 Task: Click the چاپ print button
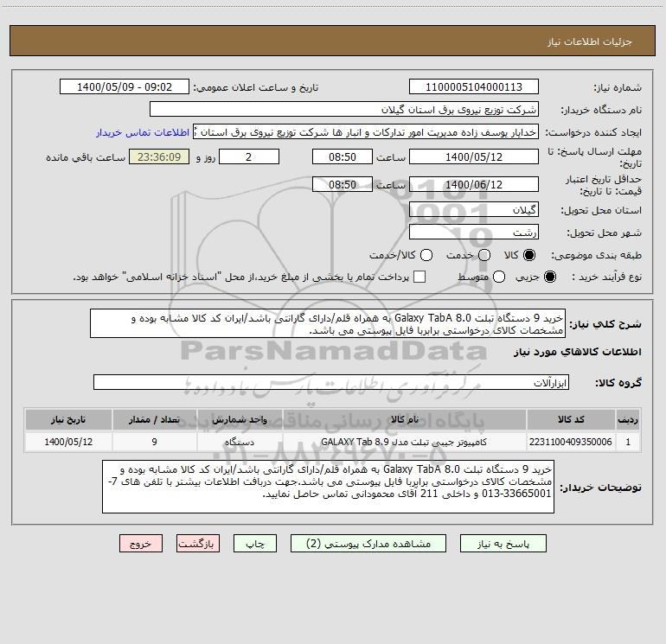tap(255, 544)
